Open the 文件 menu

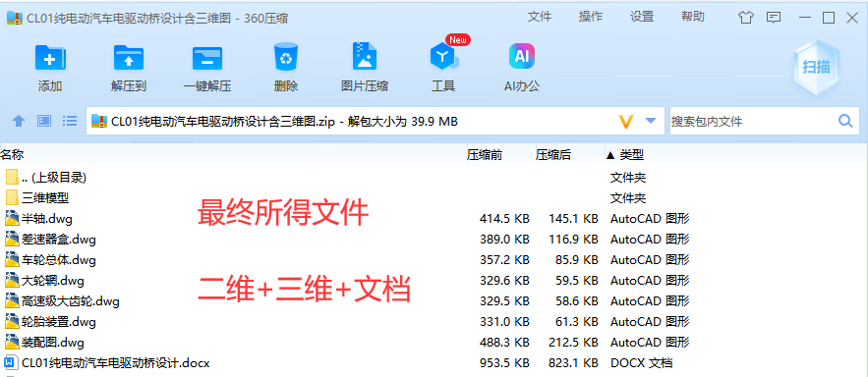click(539, 17)
